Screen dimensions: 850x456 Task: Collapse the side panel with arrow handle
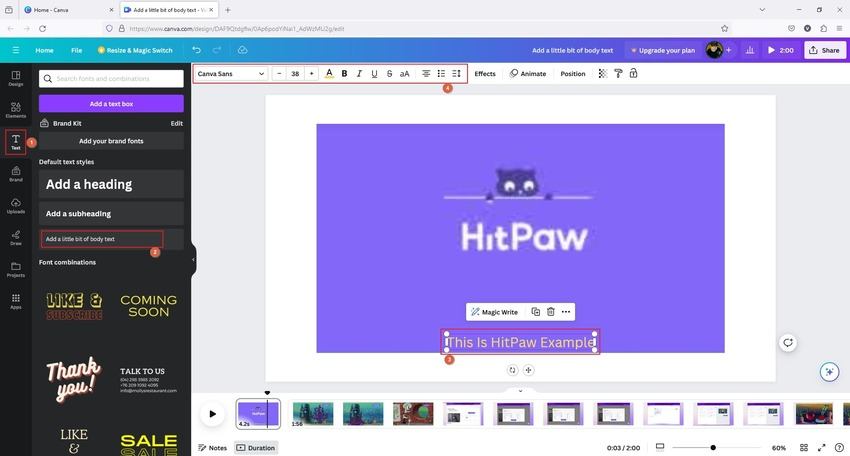pyautogui.click(x=194, y=260)
